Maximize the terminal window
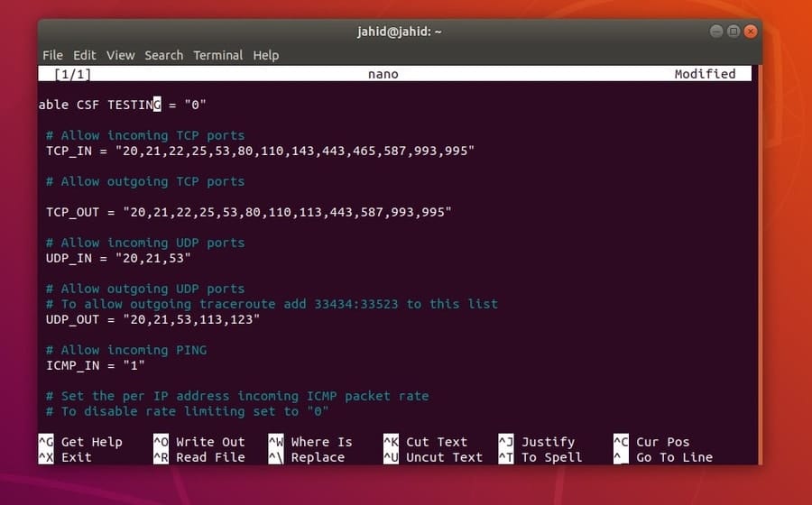Viewport: 812px width, 505px height. (x=734, y=32)
